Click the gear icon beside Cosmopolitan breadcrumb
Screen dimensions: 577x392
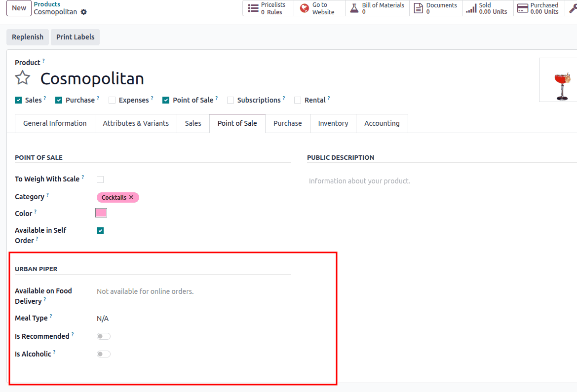tap(83, 12)
